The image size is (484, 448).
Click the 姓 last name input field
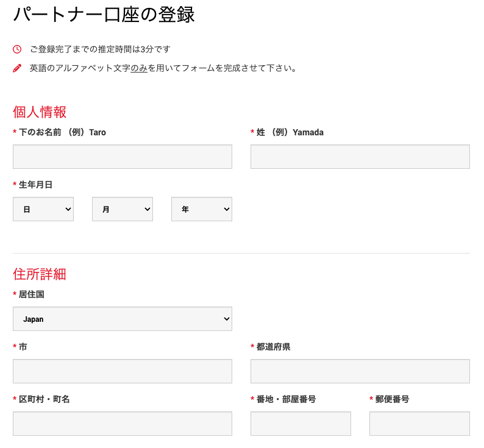coord(360,157)
